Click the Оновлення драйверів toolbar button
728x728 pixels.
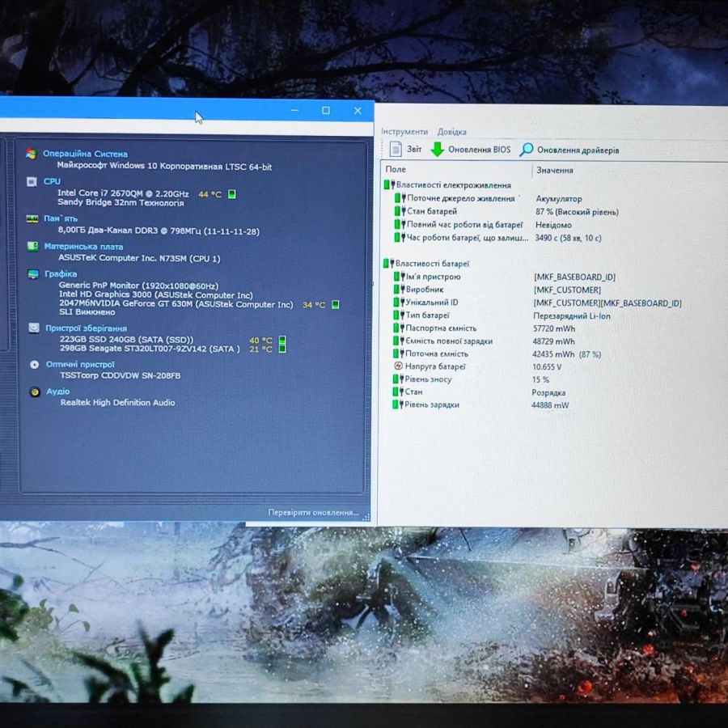click(569, 150)
